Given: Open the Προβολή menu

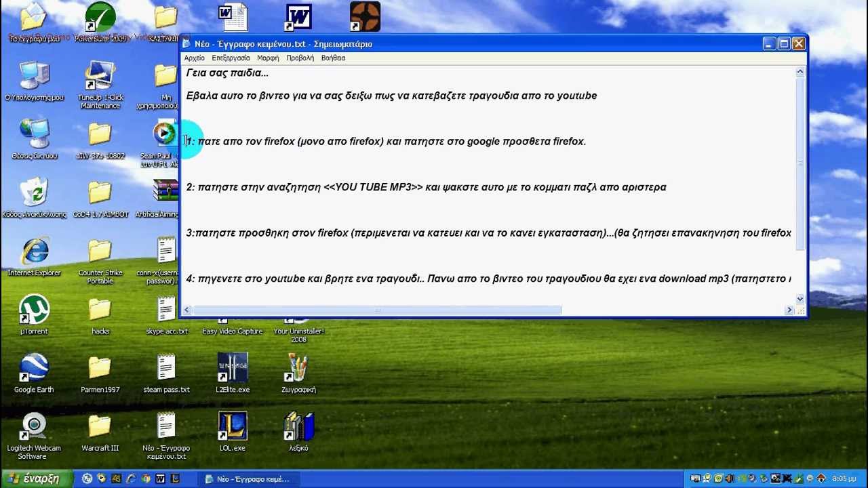Looking at the screenshot, I should click(x=300, y=58).
